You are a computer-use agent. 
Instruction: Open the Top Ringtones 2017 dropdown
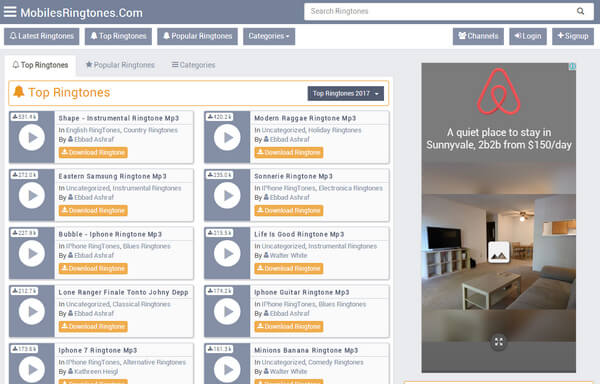tap(346, 93)
